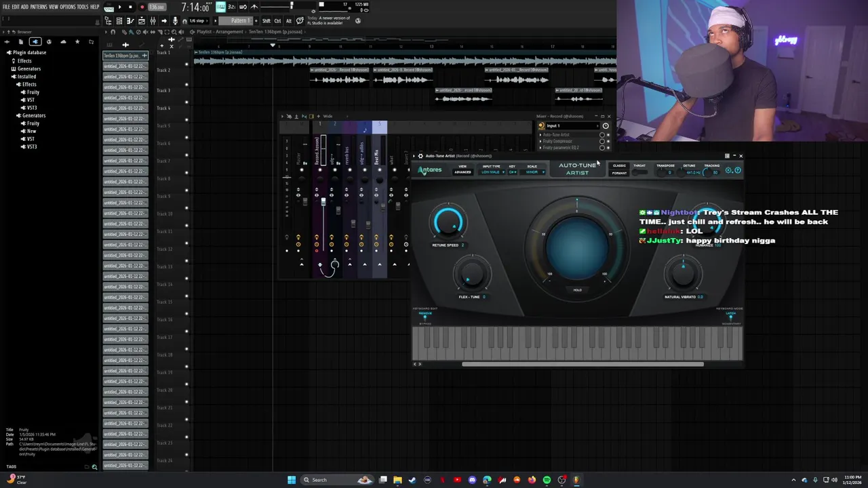The width and height of the screenshot is (868, 488).
Task: Toggle CLASSIC mode in Auto-Tune
Action: pos(619,165)
